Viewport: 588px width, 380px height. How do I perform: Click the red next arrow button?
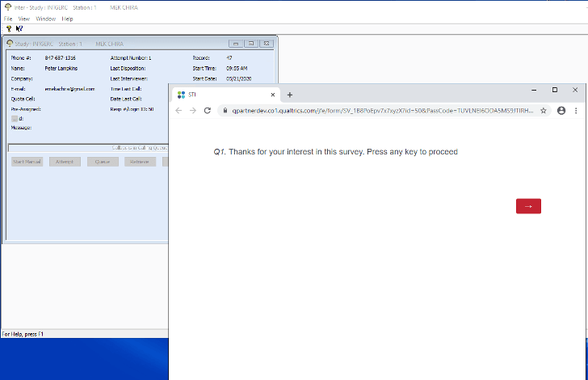528,206
